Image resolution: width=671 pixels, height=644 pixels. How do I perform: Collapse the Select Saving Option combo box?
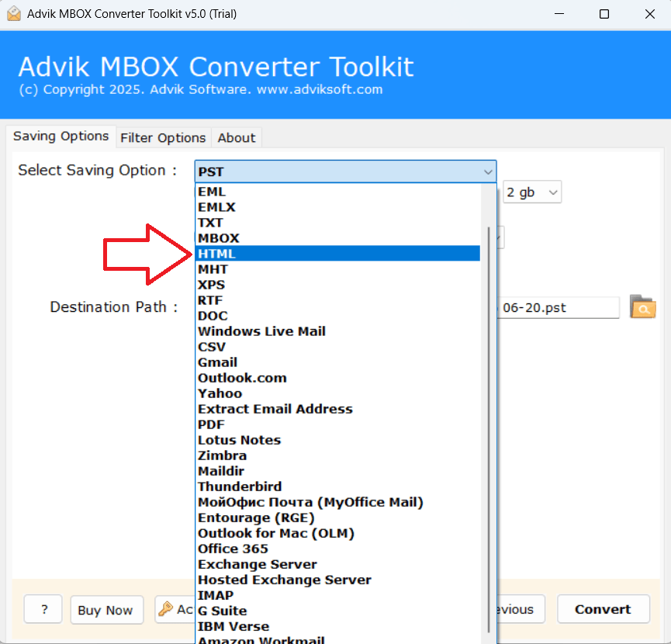click(488, 171)
